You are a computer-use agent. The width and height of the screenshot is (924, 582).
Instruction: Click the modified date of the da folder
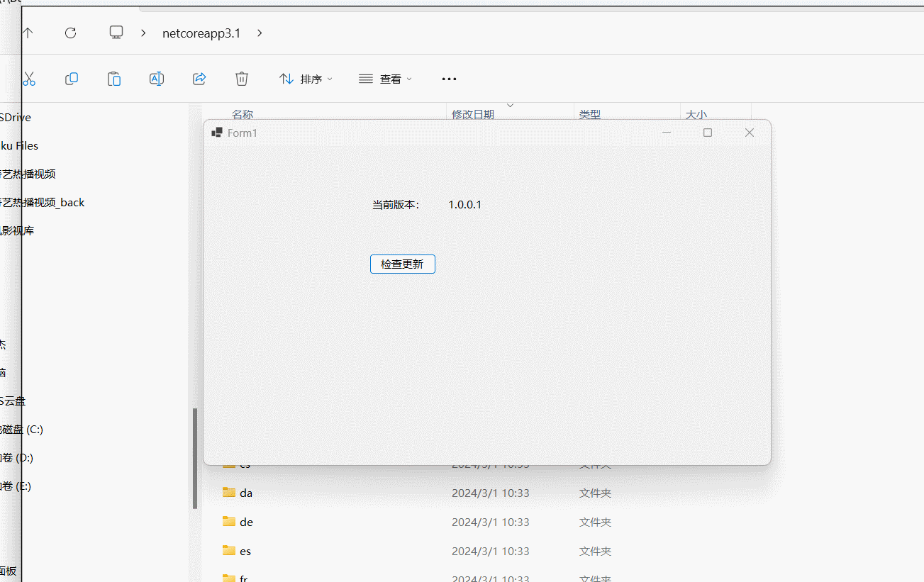pyautogui.click(x=491, y=493)
